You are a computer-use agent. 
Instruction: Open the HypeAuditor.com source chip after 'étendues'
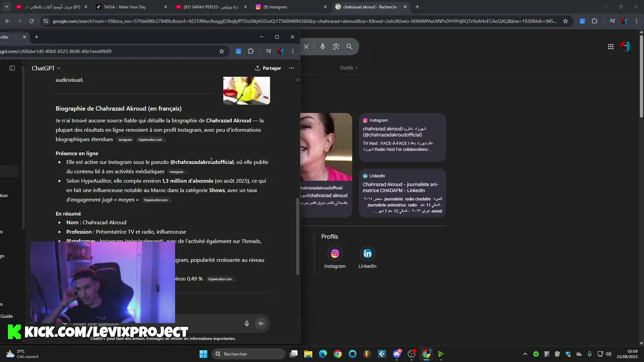tap(150, 140)
